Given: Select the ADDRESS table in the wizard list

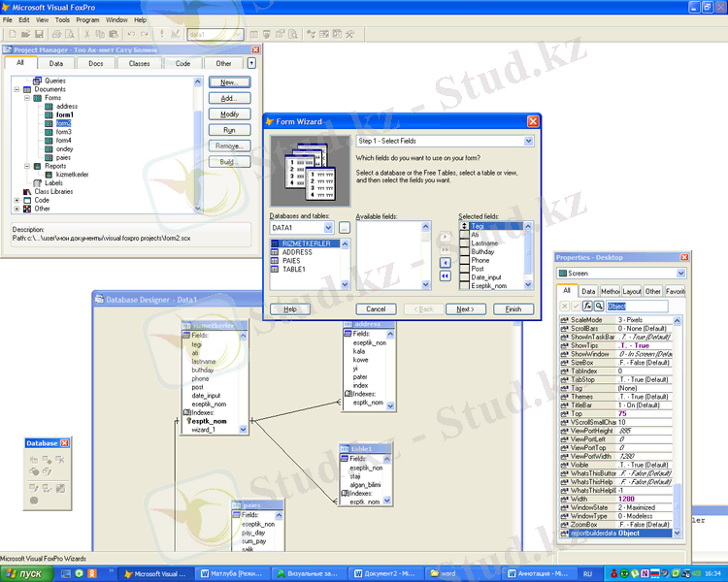Looking at the screenshot, I should [x=297, y=252].
